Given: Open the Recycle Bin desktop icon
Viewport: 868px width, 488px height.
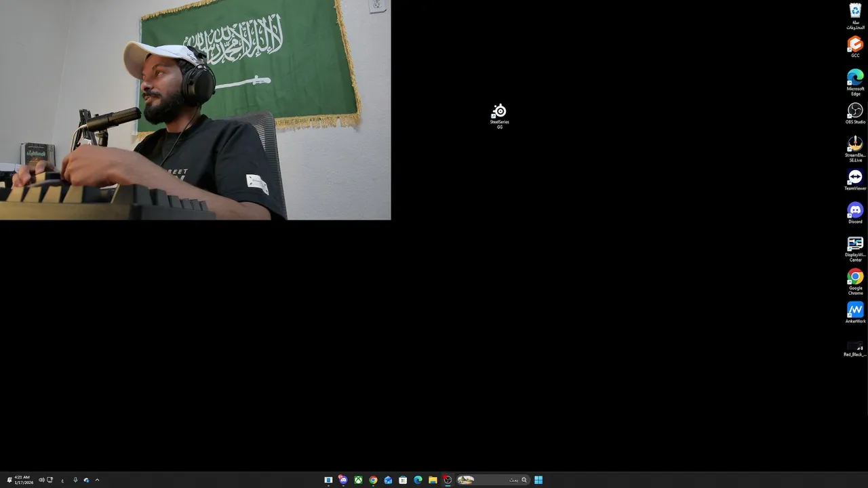Looking at the screenshot, I should click(855, 16).
